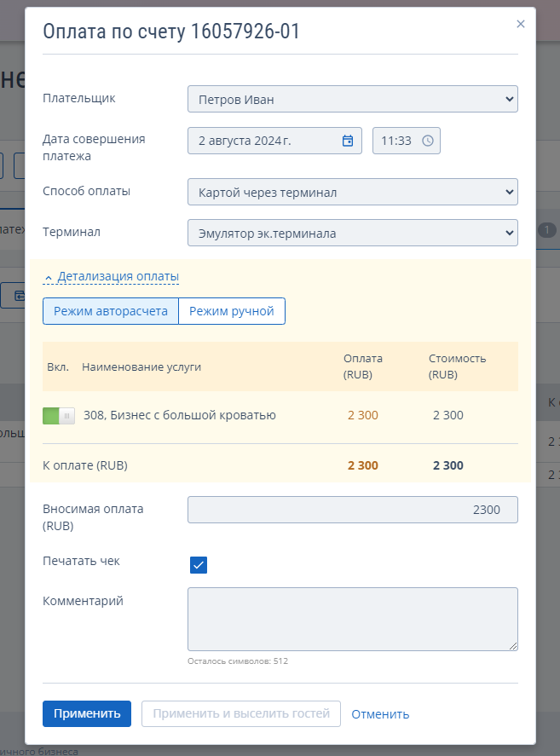Image resolution: width=560 pixels, height=756 pixels.
Task: Click the payment time field 11:33
Action: pyautogui.click(x=406, y=141)
